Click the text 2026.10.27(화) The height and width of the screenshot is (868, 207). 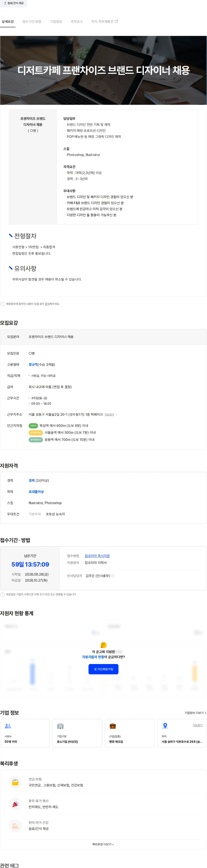click(36, 580)
